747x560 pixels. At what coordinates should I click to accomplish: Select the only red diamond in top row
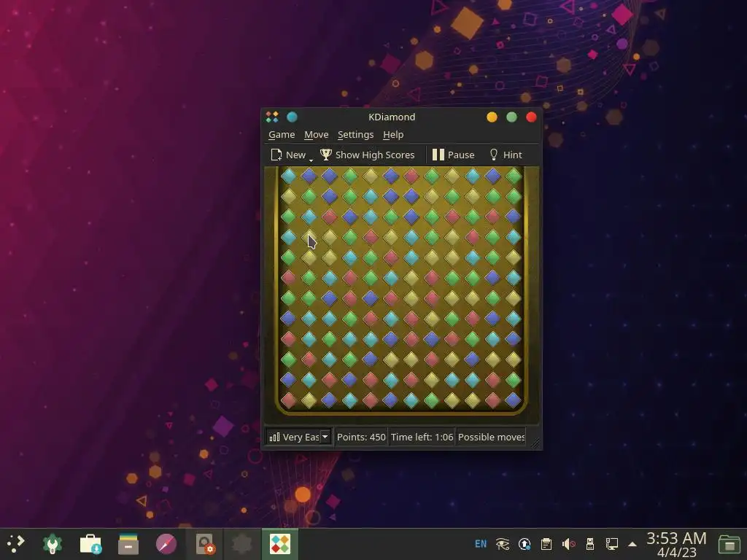coord(411,176)
